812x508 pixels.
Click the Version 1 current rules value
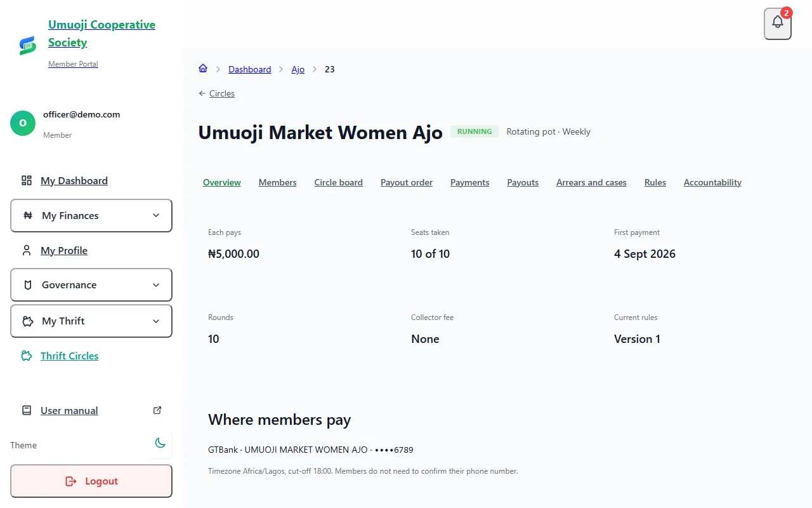pyautogui.click(x=637, y=338)
